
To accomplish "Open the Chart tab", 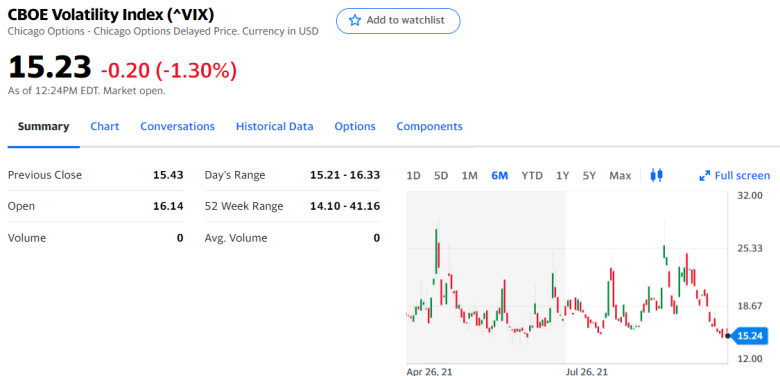I will click(104, 126).
